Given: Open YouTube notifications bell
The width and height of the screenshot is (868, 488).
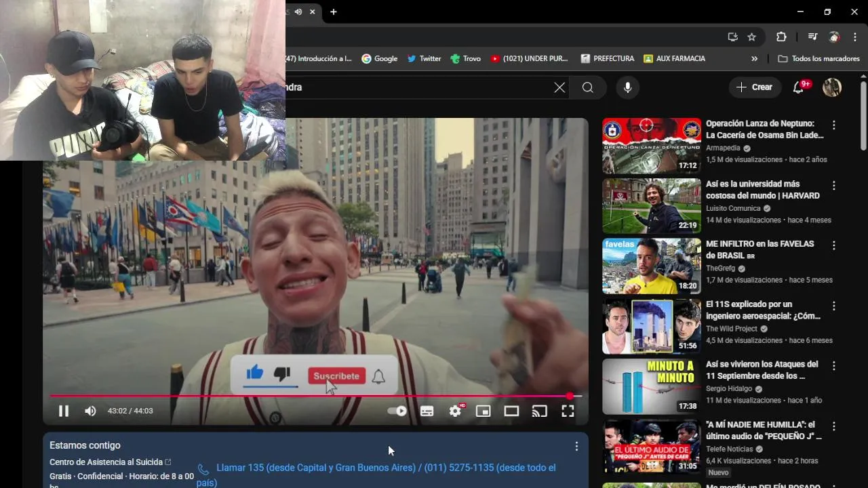Looking at the screenshot, I should click(799, 87).
